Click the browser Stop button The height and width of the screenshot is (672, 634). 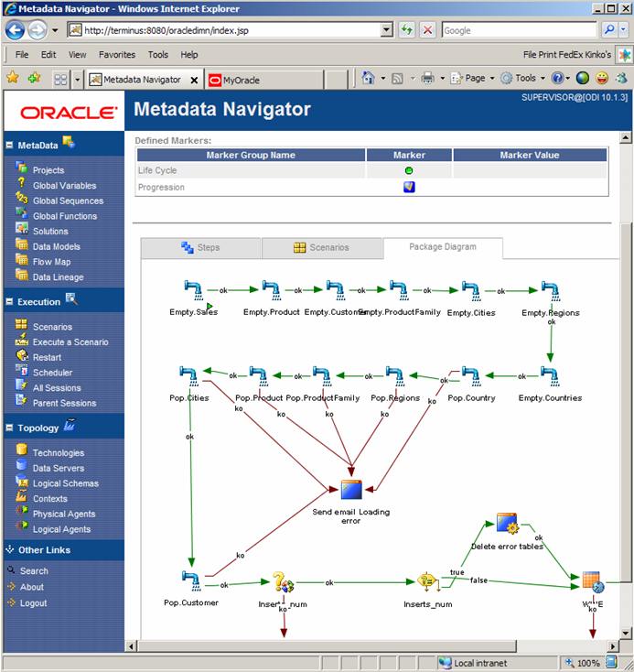(x=427, y=30)
